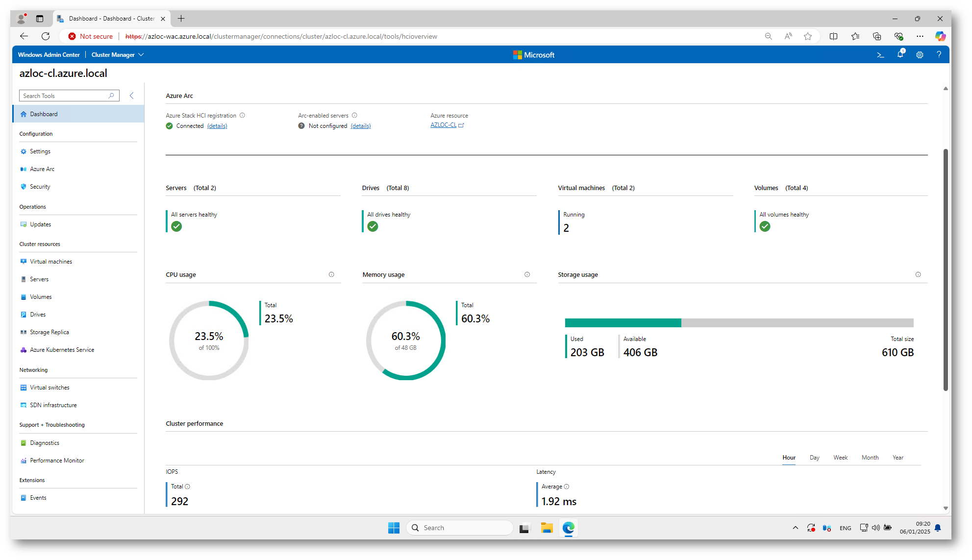Image resolution: width=972 pixels, height=560 pixels.
Task: Click the storage usage bar
Action: coord(739,322)
